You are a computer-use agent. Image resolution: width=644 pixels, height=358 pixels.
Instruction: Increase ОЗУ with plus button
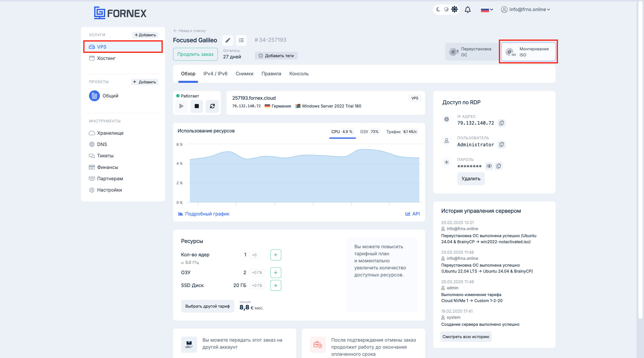pos(276,273)
